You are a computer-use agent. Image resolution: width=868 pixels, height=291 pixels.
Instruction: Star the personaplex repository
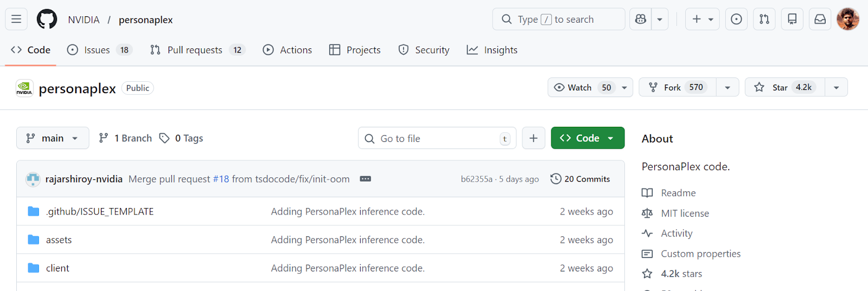click(785, 87)
